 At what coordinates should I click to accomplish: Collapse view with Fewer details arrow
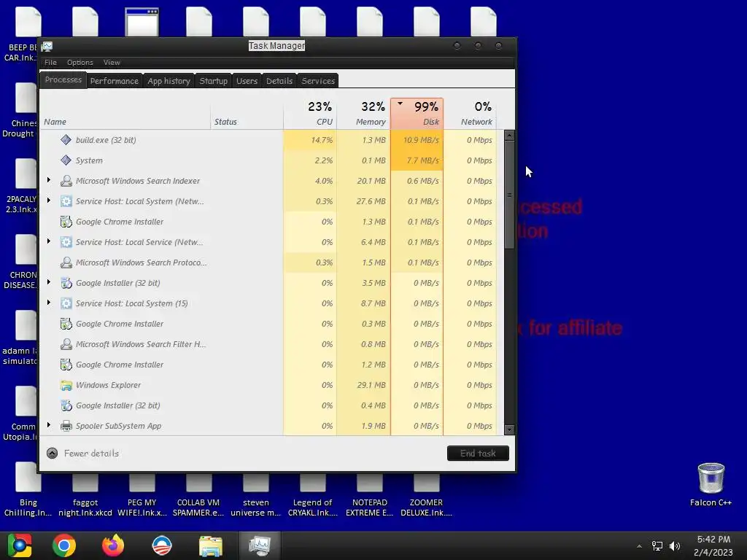point(53,454)
